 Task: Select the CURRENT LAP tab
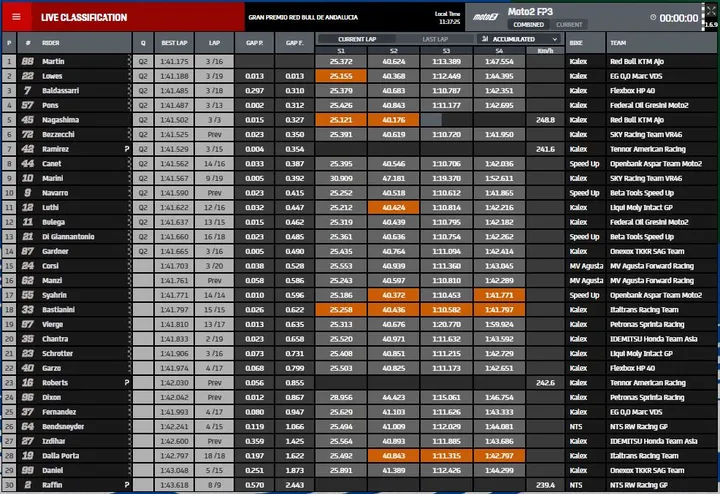click(x=357, y=39)
